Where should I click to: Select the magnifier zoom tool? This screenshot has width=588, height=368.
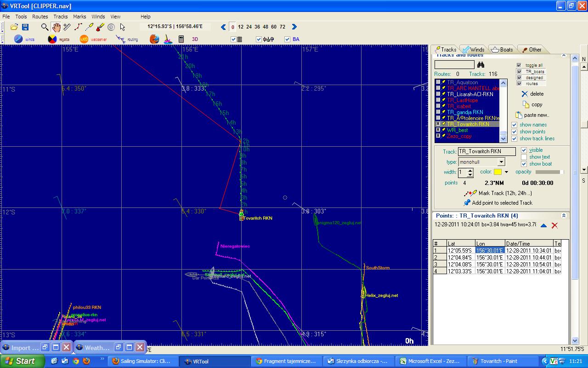point(45,27)
